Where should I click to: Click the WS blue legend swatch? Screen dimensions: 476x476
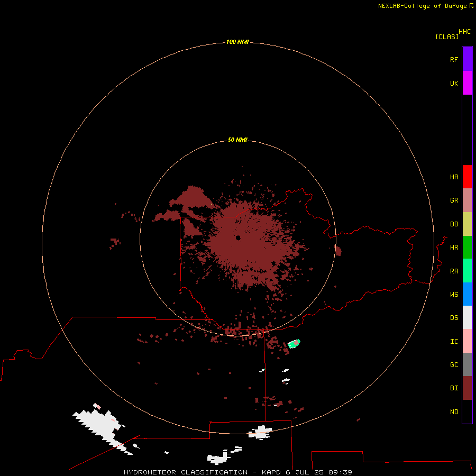pos(467,294)
